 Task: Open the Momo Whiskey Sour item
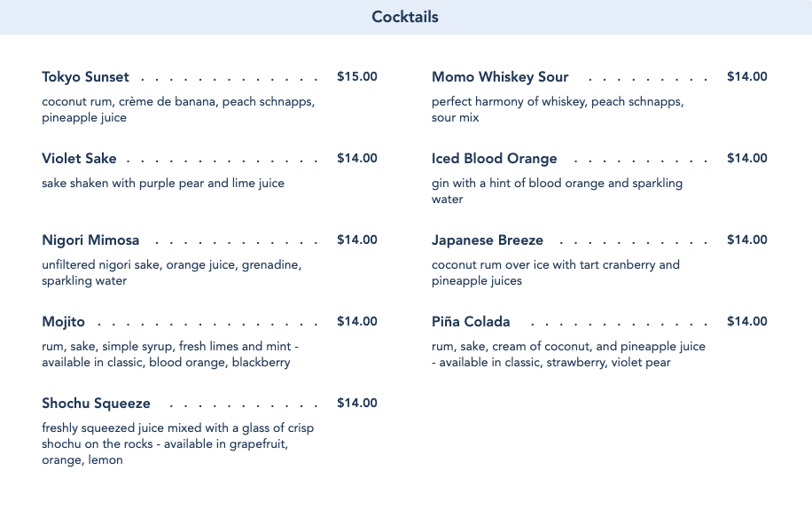pos(500,77)
